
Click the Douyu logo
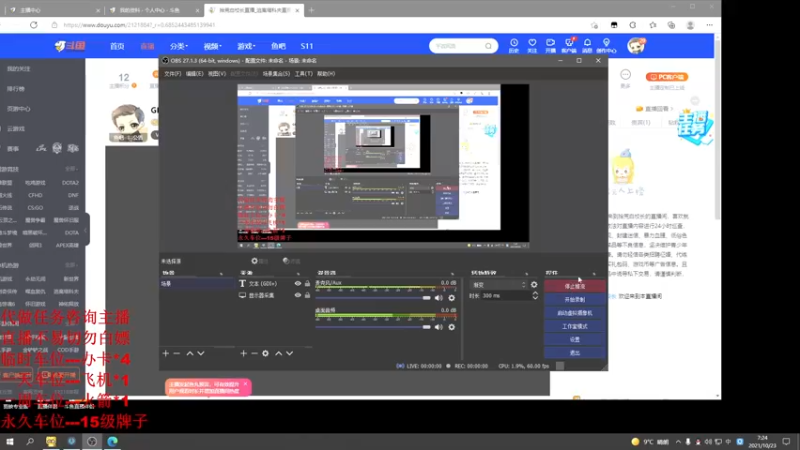coord(70,46)
